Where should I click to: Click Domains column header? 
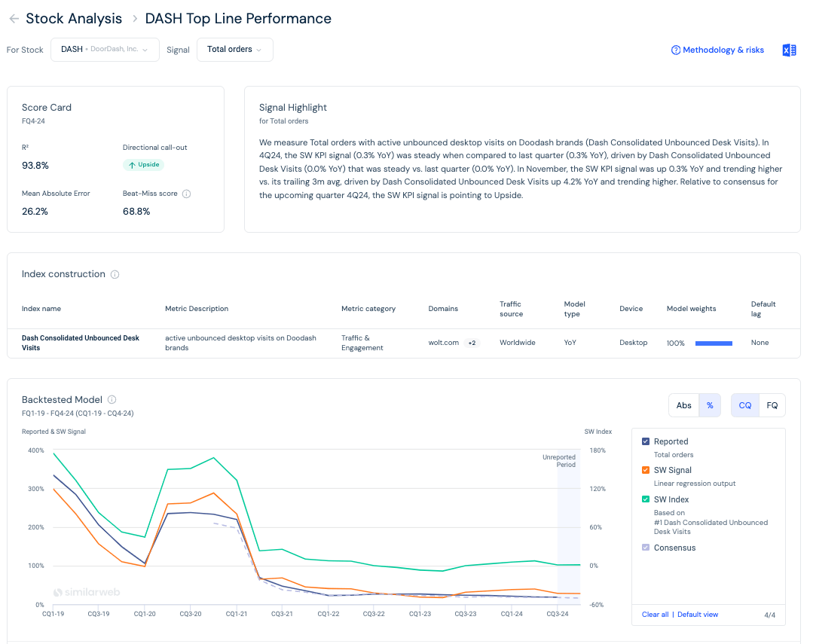point(443,309)
